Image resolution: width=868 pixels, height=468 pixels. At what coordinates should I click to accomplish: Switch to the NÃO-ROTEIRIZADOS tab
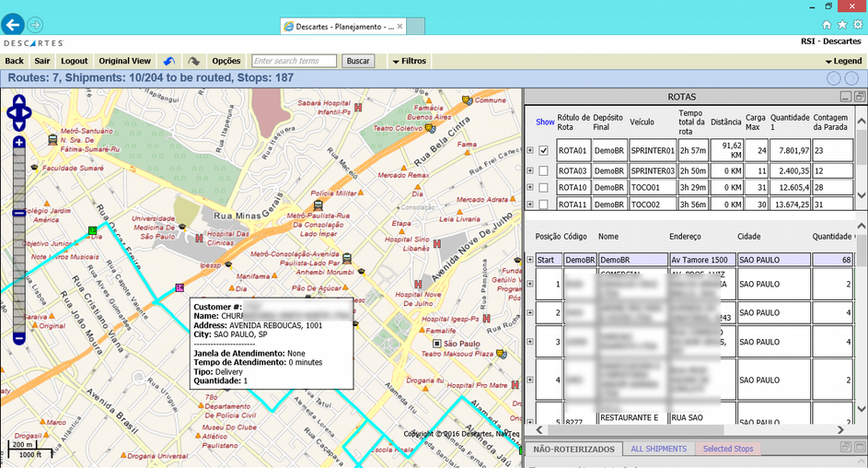tap(573, 450)
